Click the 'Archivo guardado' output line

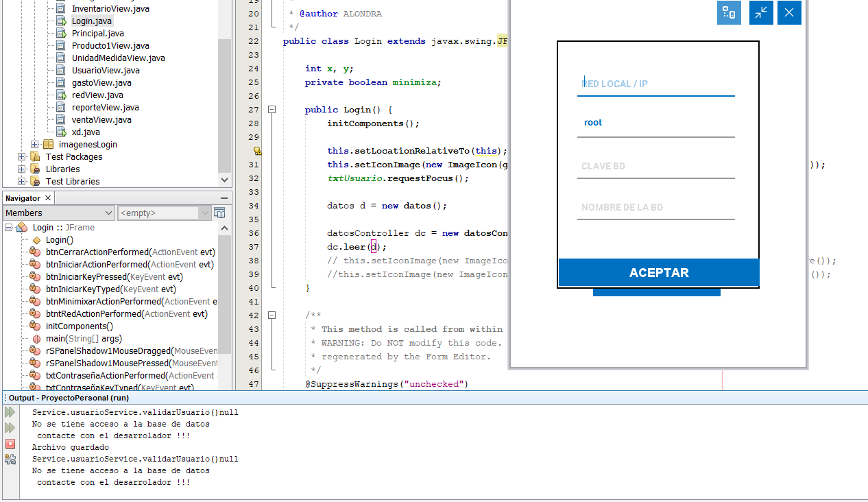(71, 448)
